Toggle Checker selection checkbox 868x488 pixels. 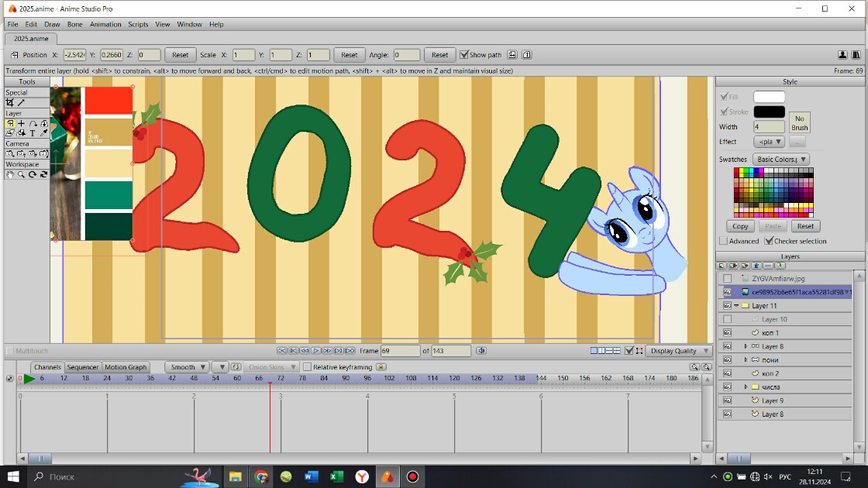[769, 241]
